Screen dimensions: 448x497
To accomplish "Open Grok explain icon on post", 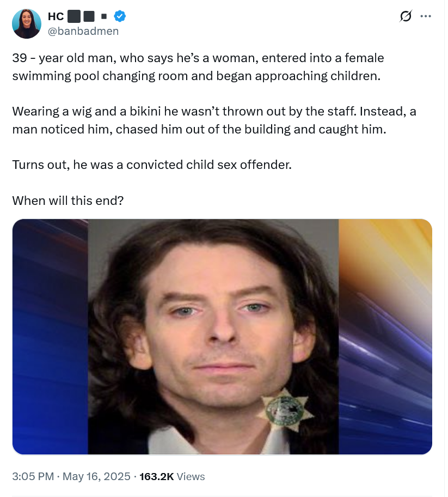I will (x=406, y=16).
